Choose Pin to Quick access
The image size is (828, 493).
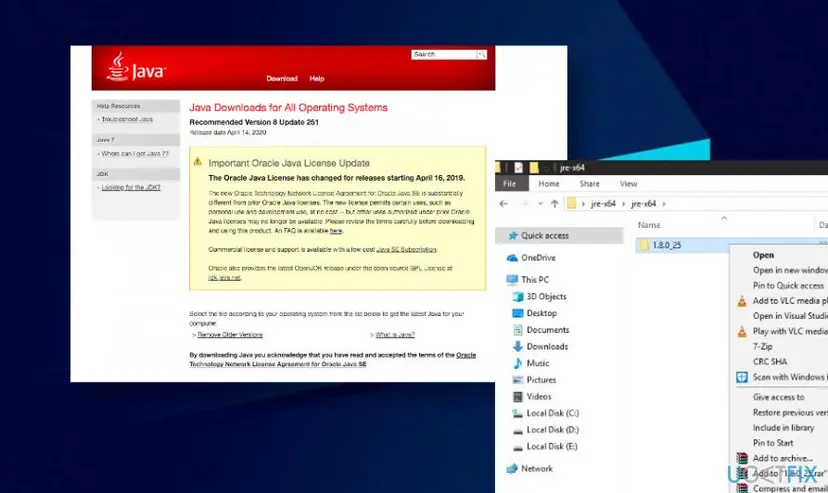788,286
